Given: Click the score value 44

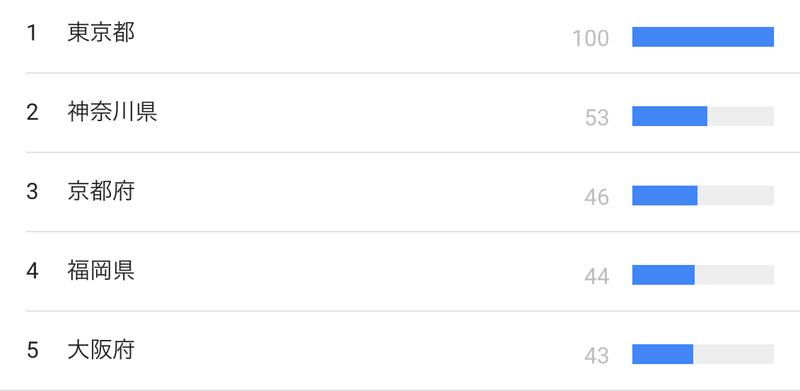Looking at the screenshot, I should 597,277.
